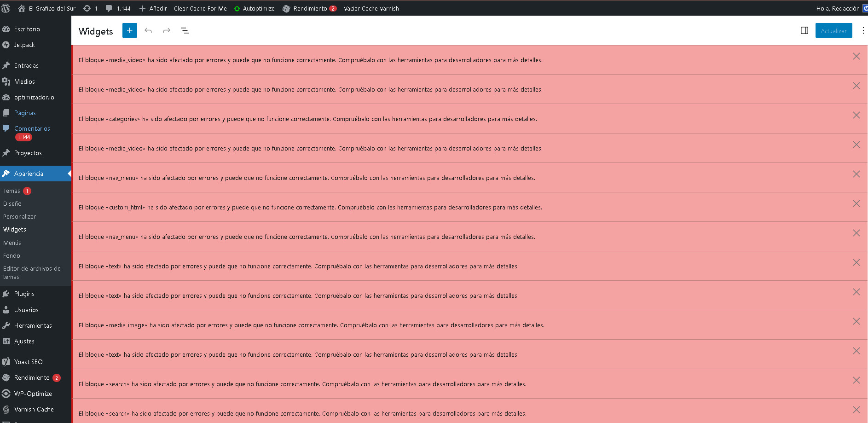Viewport: 868px width, 423px height.
Task: Click the blue add block plus button
Action: coord(129,30)
